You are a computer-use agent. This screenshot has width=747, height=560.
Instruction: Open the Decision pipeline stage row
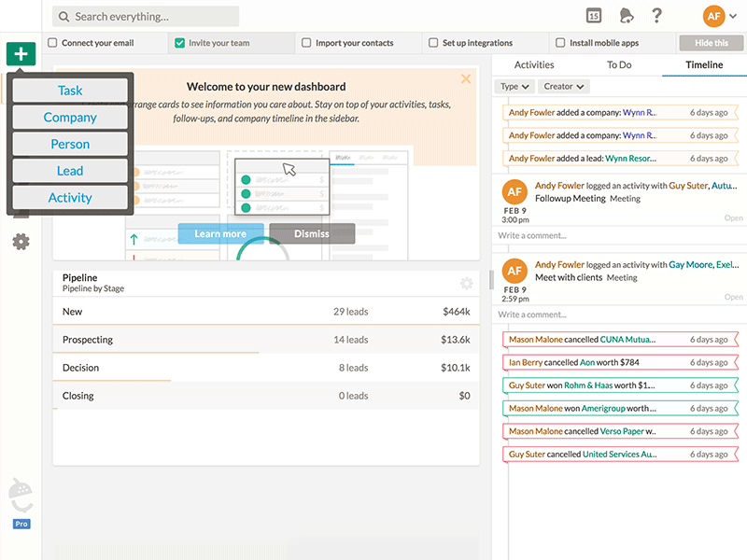coord(266,368)
